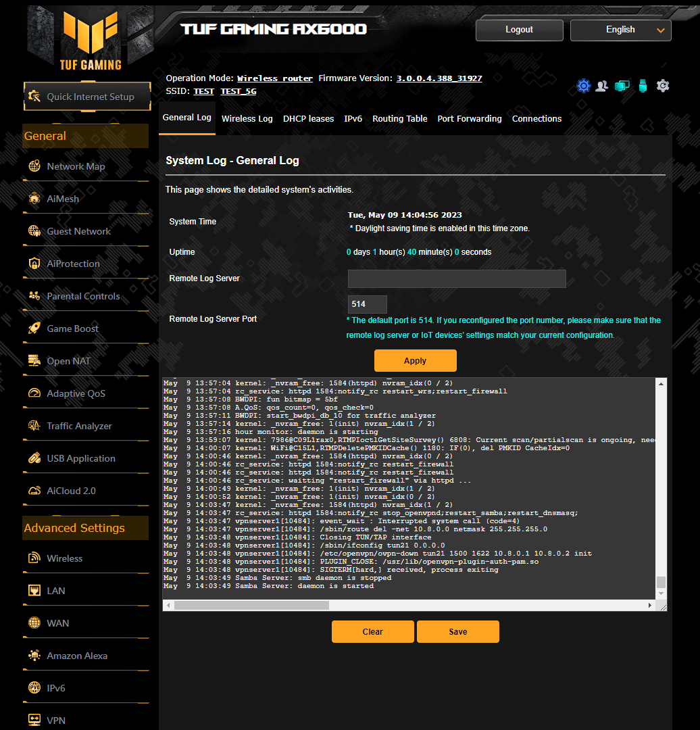Open Quick Internet Setup wizard

point(87,97)
